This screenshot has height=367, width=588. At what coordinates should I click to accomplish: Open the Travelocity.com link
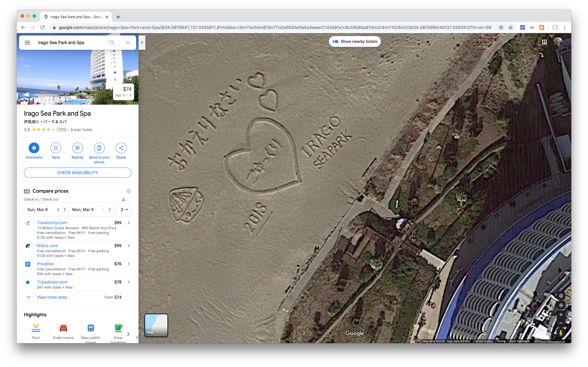point(52,223)
